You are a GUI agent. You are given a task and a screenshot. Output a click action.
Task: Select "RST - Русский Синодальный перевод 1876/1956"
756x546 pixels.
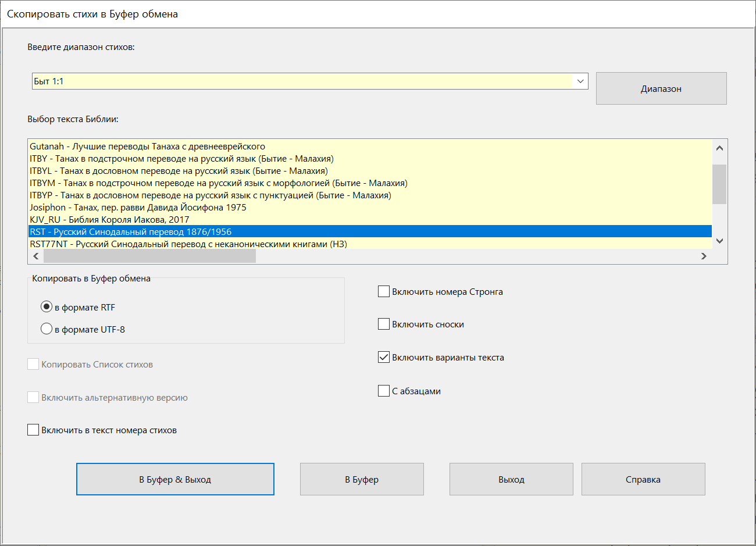click(370, 231)
